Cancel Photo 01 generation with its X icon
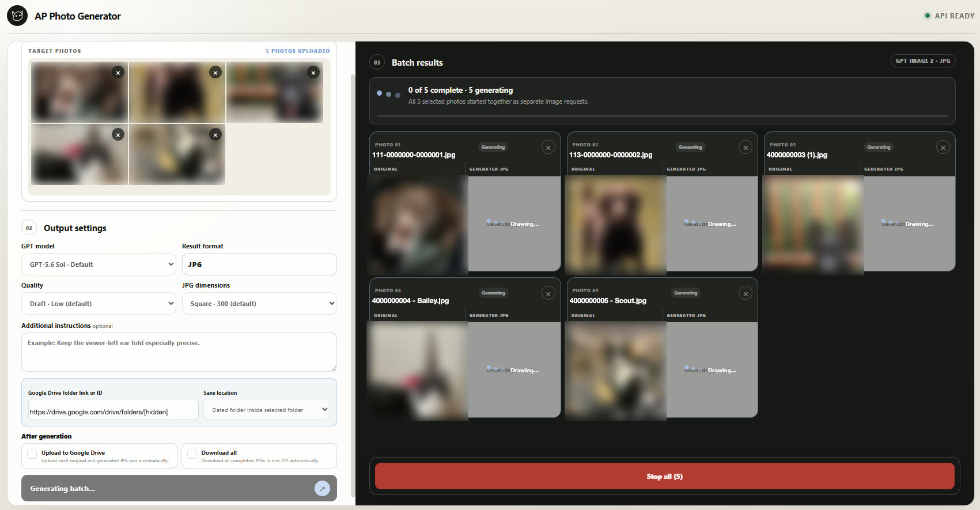 (x=548, y=148)
